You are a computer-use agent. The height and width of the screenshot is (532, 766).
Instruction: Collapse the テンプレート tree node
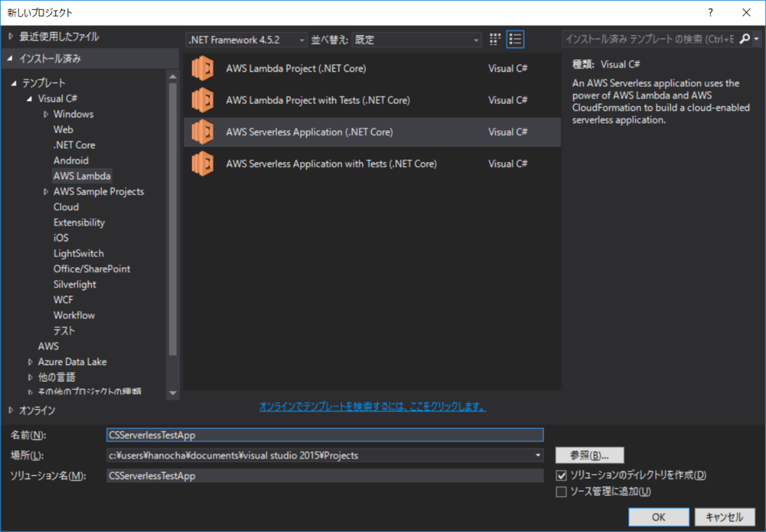[x=13, y=84]
